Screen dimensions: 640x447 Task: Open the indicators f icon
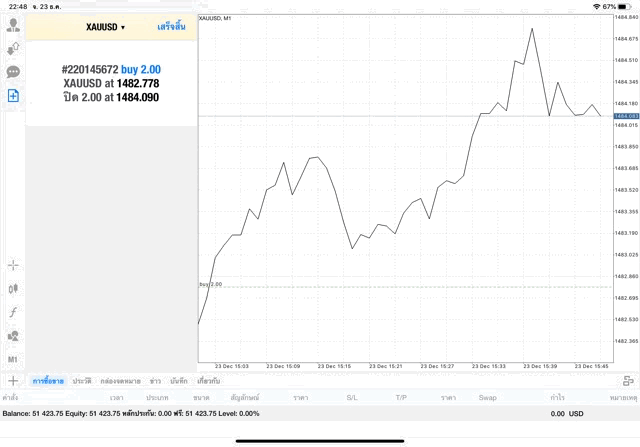[x=13, y=312]
